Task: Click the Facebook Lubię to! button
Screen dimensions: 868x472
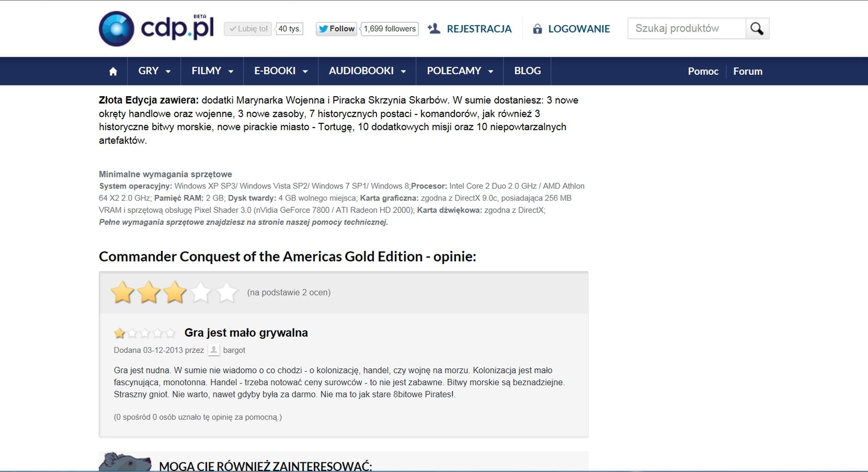Action: coord(248,29)
